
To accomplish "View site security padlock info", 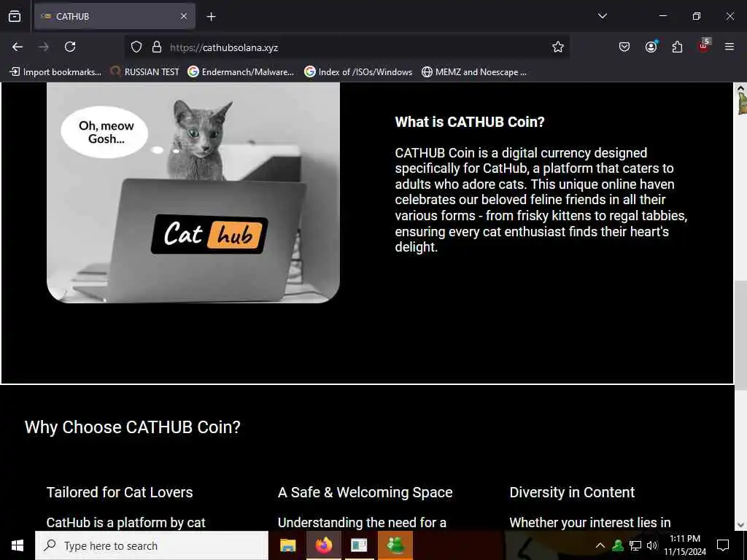I will (x=157, y=47).
